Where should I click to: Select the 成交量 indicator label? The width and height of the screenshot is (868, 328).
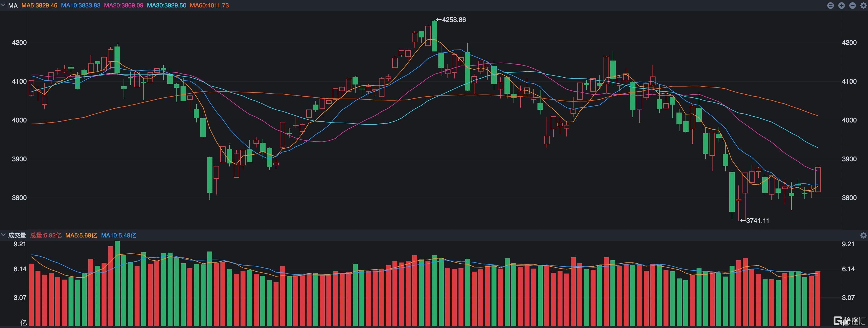(x=17, y=235)
